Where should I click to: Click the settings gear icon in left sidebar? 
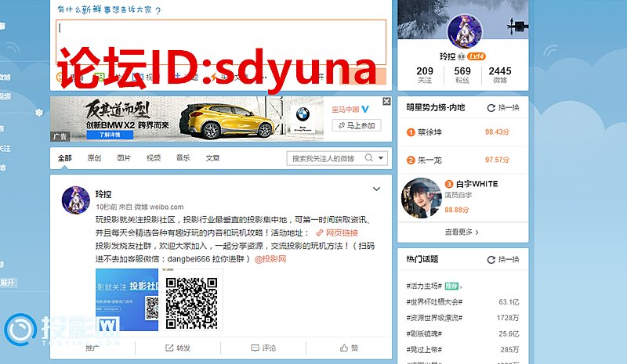point(38,113)
